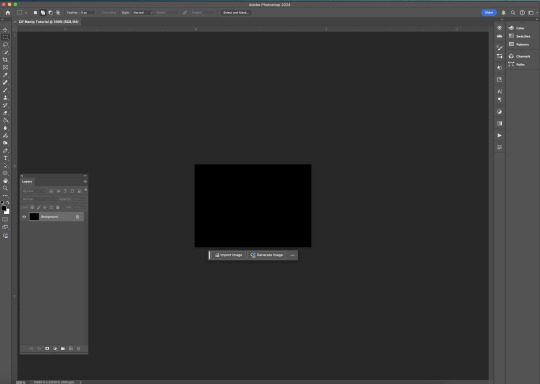Open Edit Toolbar three-dots icon
Image resolution: width=540 pixels, height=384 pixels.
(x=5, y=196)
